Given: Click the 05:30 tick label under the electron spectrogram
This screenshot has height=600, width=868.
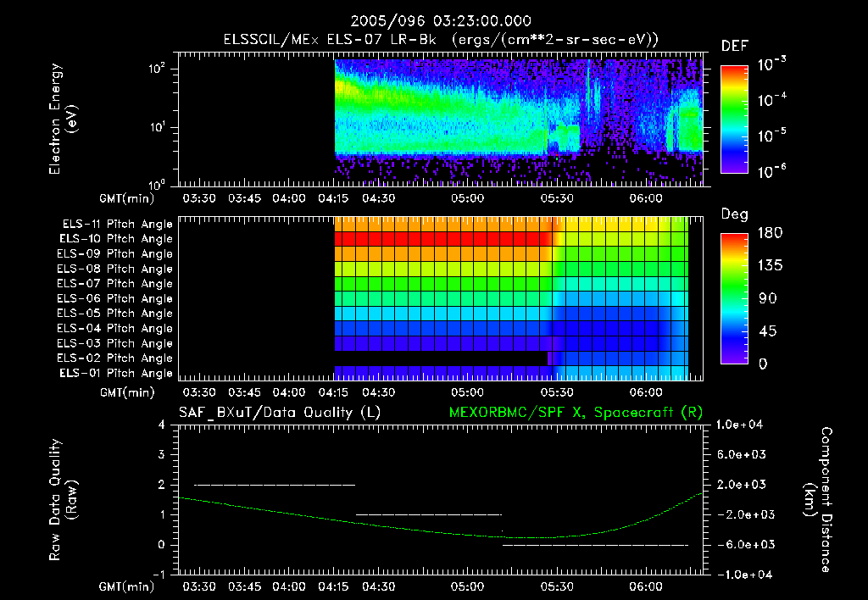Looking at the screenshot, I should [x=557, y=198].
